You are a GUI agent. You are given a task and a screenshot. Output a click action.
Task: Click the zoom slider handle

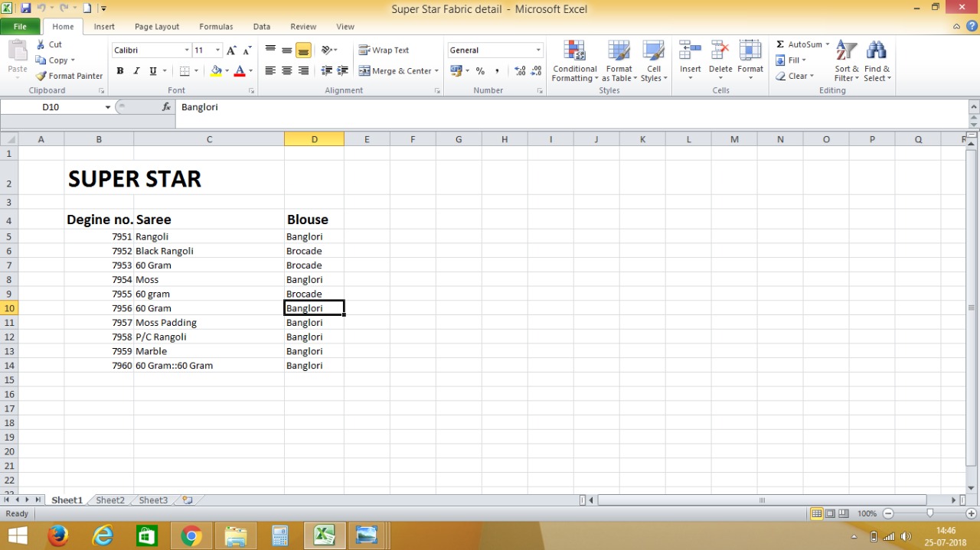pyautogui.click(x=929, y=513)
